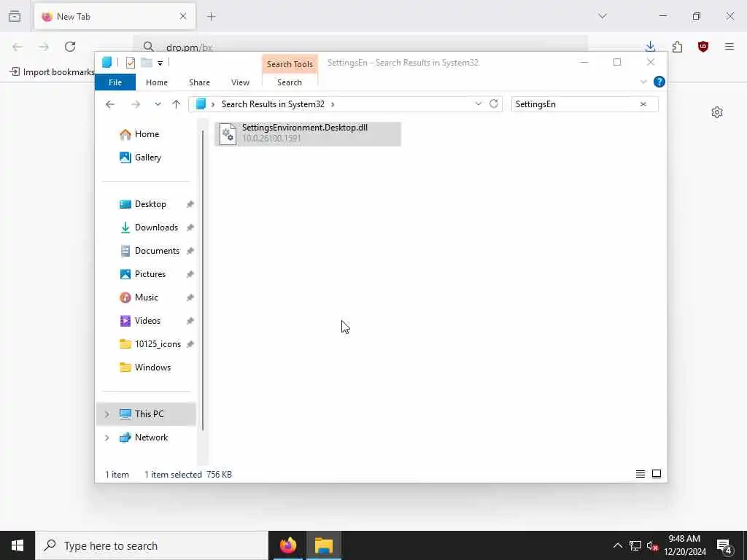Open the address bar history dropdown
This screenshot has height=560, width=747.
click(x=479, y=104)
